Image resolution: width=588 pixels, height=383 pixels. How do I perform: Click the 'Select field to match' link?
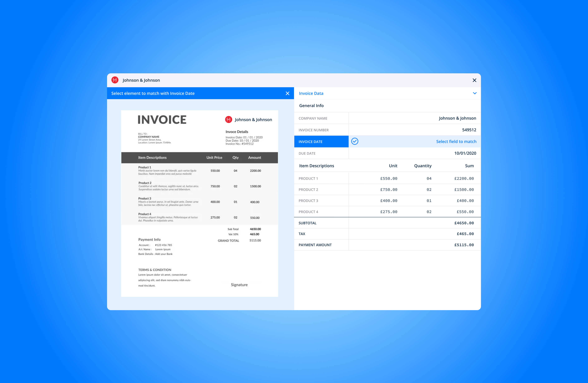456,142
